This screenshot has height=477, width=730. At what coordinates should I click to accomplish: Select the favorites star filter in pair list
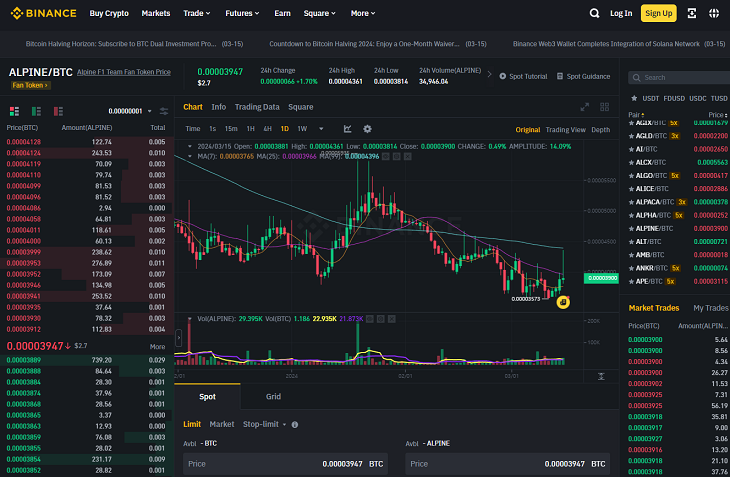[x=634, y=98]
